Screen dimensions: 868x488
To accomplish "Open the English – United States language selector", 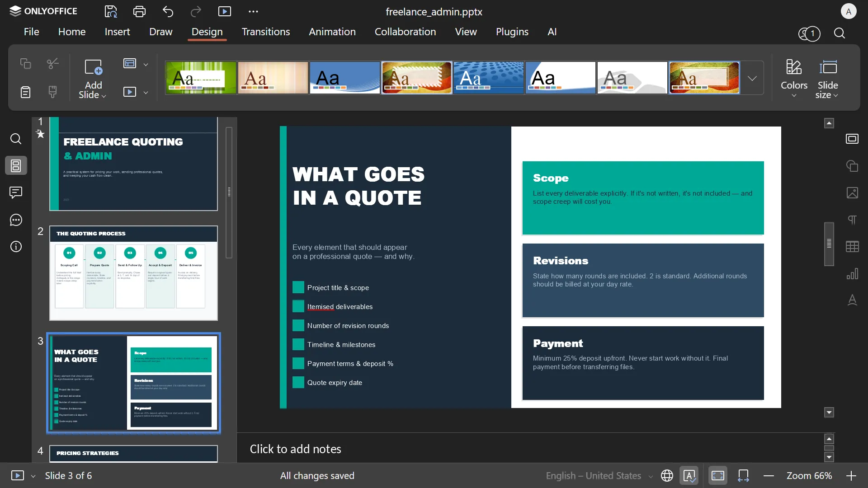I will tap(594, 475).
